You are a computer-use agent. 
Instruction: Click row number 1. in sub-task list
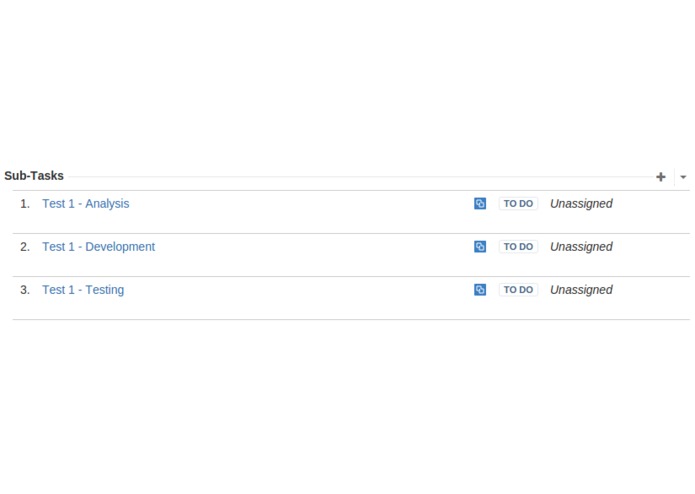pyautogui.click(x=25, y=203)
